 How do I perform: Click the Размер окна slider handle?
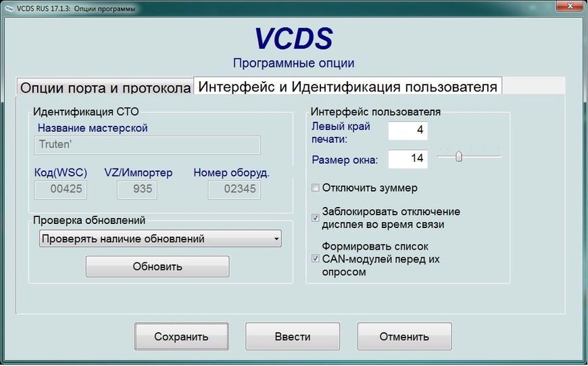pos(459,156)
